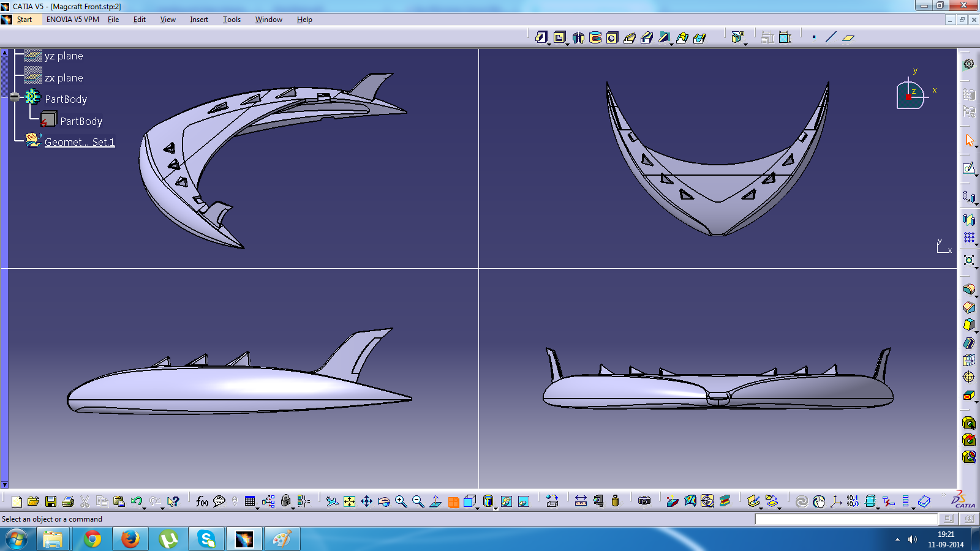980x551 pixels.
Task: Open the Insert menu
Action: [x=199, y=20]
